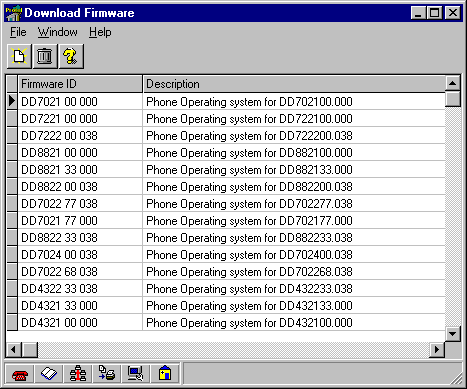The image size is (467, 389).
Task: Click description for DD702268.038
Action: pyautogui.click(x=294, y=271)
